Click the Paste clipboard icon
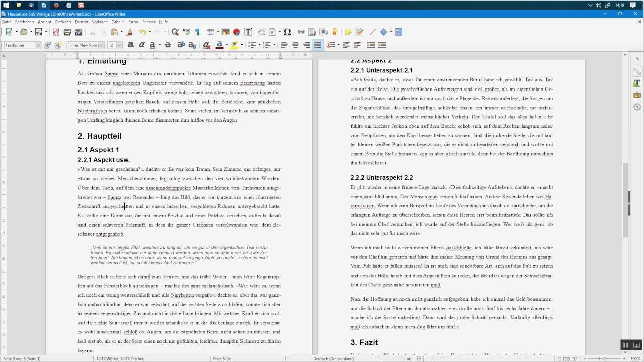Viewport: 644px width, 362px height. click(114, 32)
